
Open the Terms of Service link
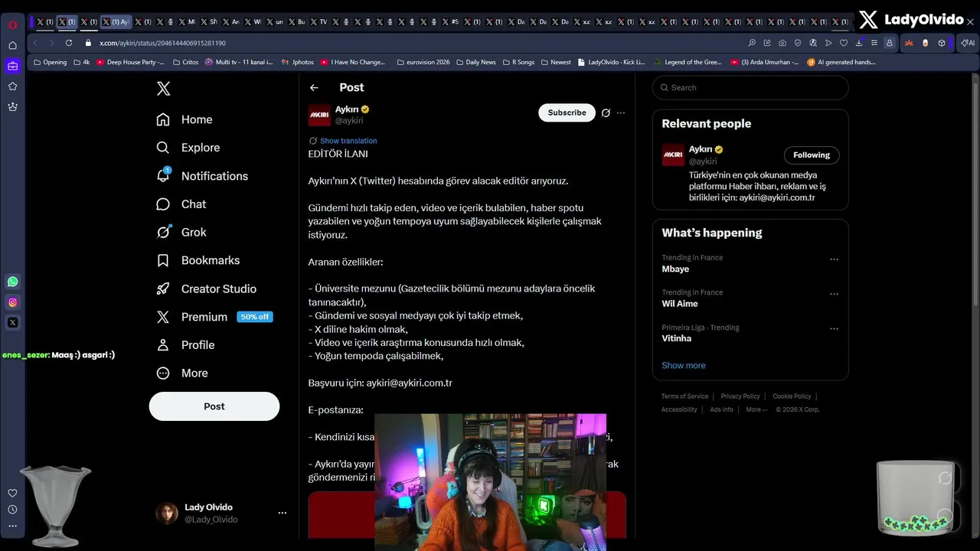[x=684, y=396]
